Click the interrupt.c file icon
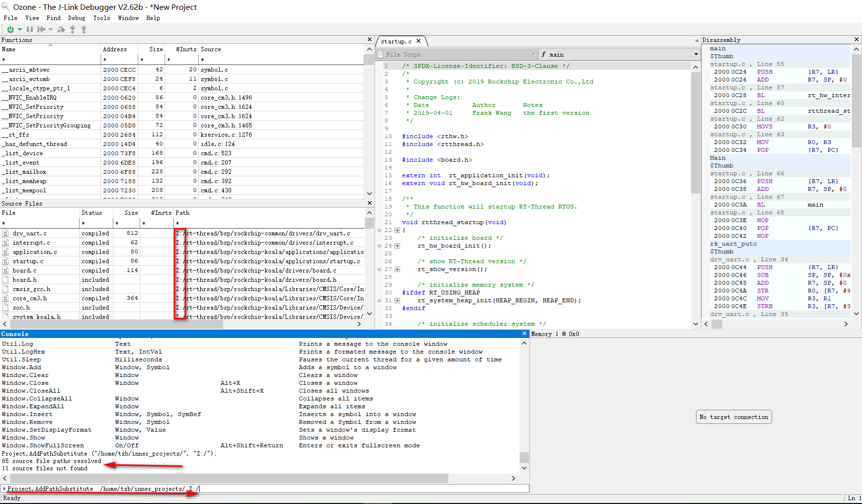862x504 pixels. click(5, 243)
